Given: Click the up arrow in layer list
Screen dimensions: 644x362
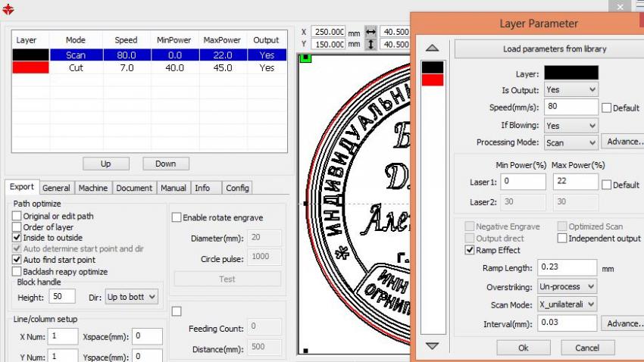Looking at the screenshot, I should coord(432,48).
